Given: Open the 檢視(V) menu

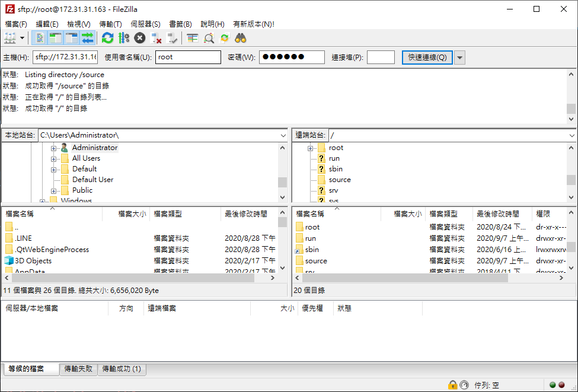Looking at the screenshot, I should pyautogui.click(x=79, y=24).
